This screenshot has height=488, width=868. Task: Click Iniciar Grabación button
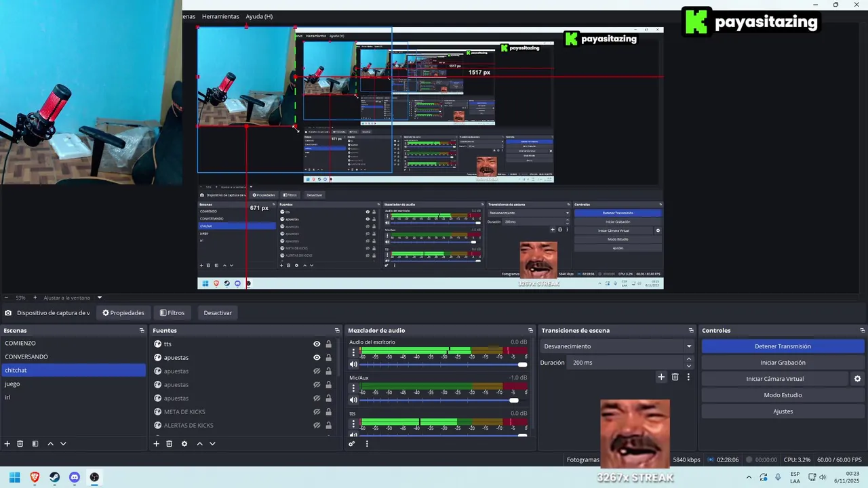pos(783,363)
